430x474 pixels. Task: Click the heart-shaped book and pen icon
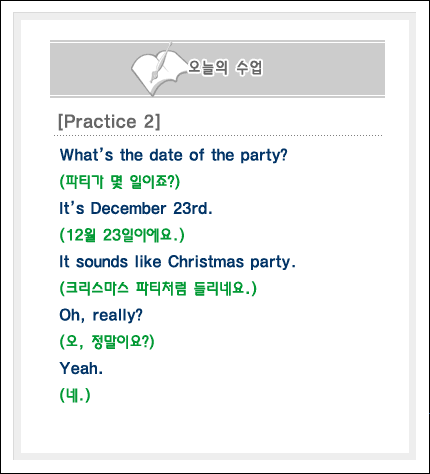[x=158, y=70]
